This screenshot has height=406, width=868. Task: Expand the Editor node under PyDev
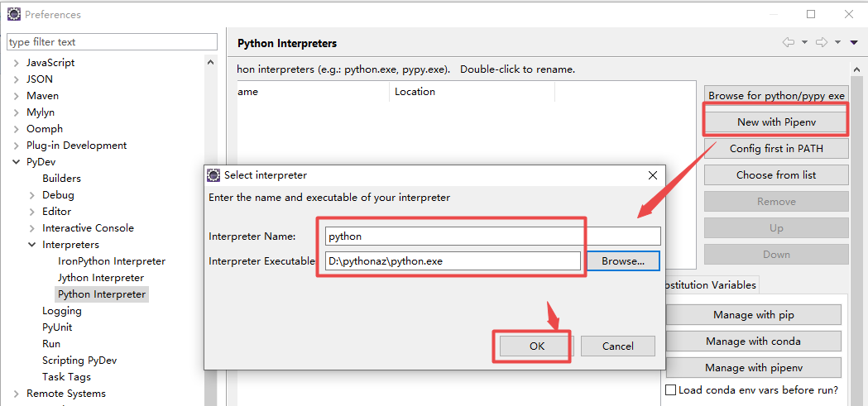pyautogui.click(x=32, y=212)
